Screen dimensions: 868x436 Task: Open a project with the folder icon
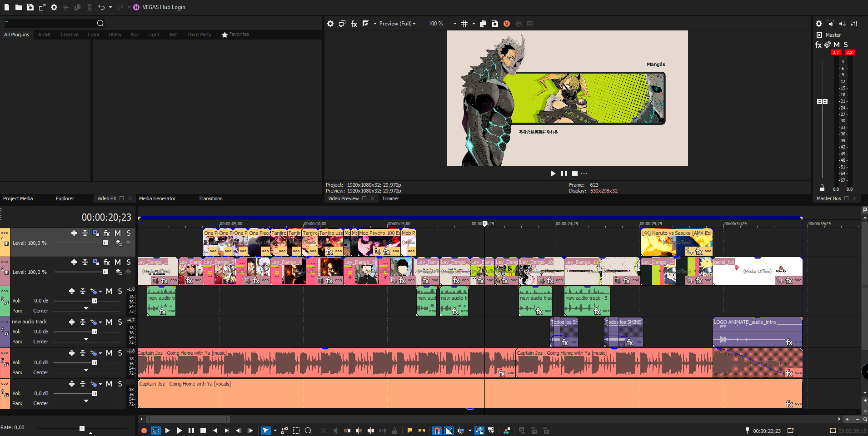pos(19,7)
